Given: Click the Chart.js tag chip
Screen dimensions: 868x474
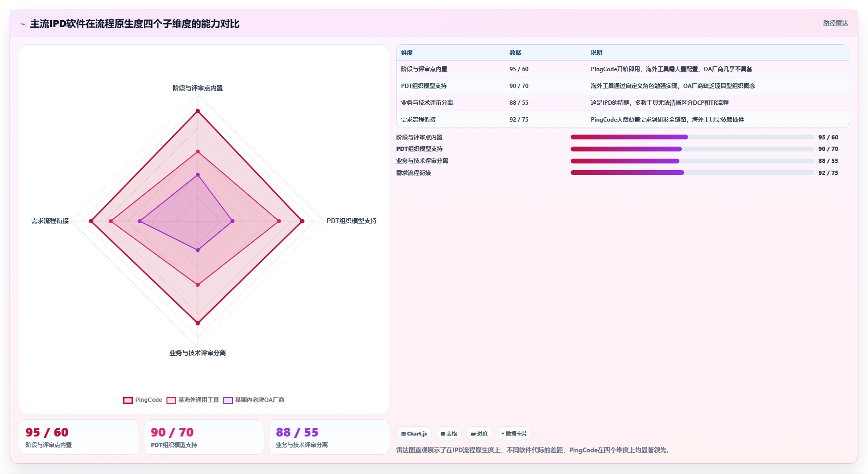Looking at the screenshot, I should point(414,434).
